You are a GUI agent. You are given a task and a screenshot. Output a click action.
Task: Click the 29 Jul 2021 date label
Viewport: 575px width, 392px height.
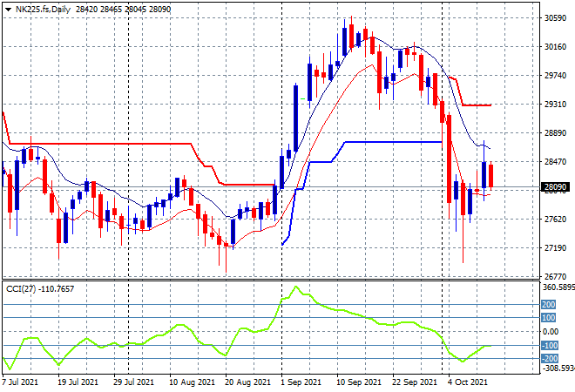coord(133,382)
